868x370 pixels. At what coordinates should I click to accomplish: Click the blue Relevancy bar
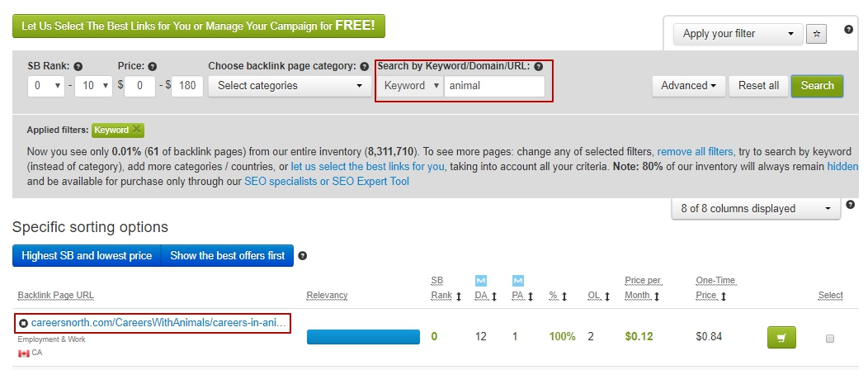click(x=363, y=337)
